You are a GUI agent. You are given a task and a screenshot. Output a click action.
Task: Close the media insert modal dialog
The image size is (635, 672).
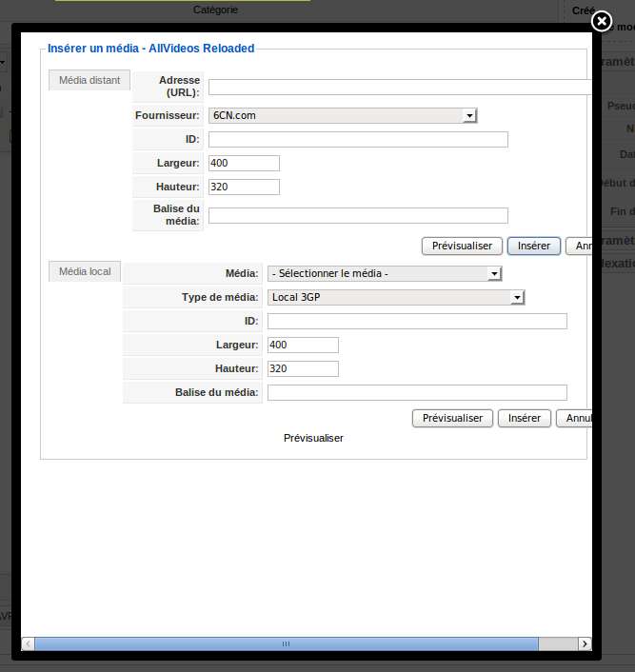[x=601, y=21]
